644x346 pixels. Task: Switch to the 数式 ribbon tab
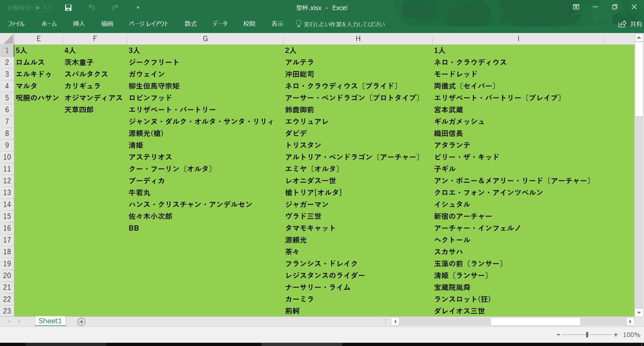click(191, 24)
